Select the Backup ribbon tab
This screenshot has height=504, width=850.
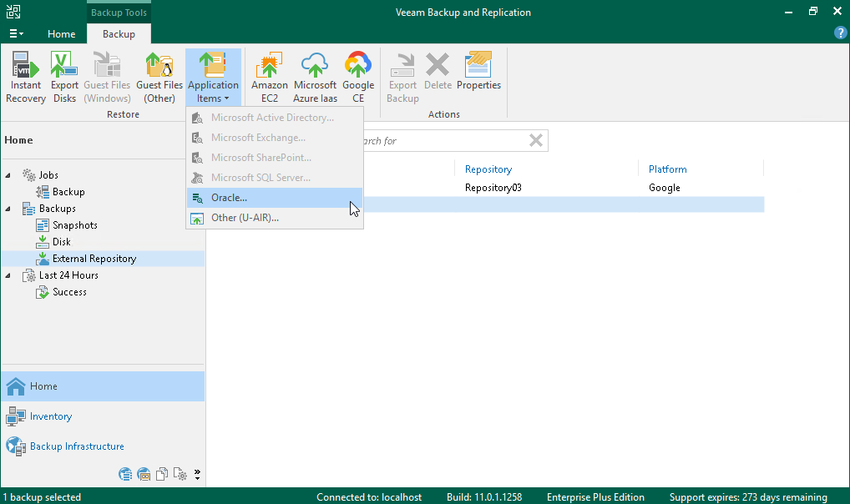(119, 33)
